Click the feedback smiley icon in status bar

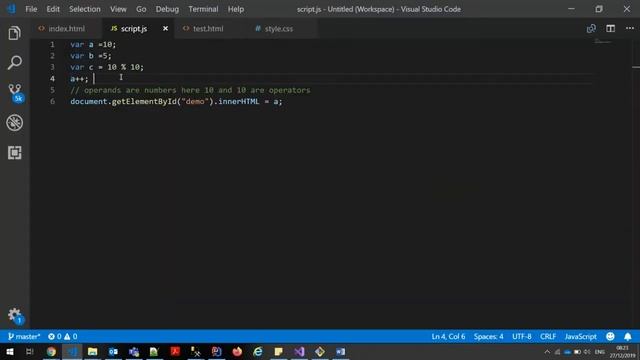[x=610, y=336]
